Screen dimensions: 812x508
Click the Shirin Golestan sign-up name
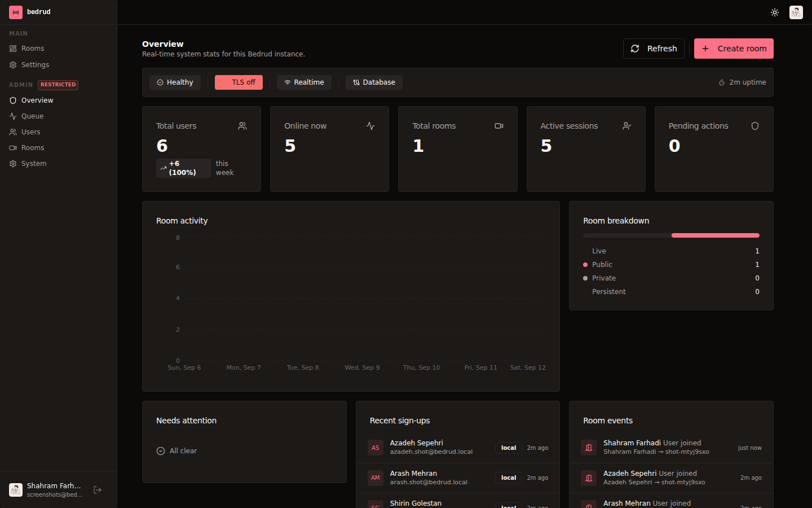(416, 503)
